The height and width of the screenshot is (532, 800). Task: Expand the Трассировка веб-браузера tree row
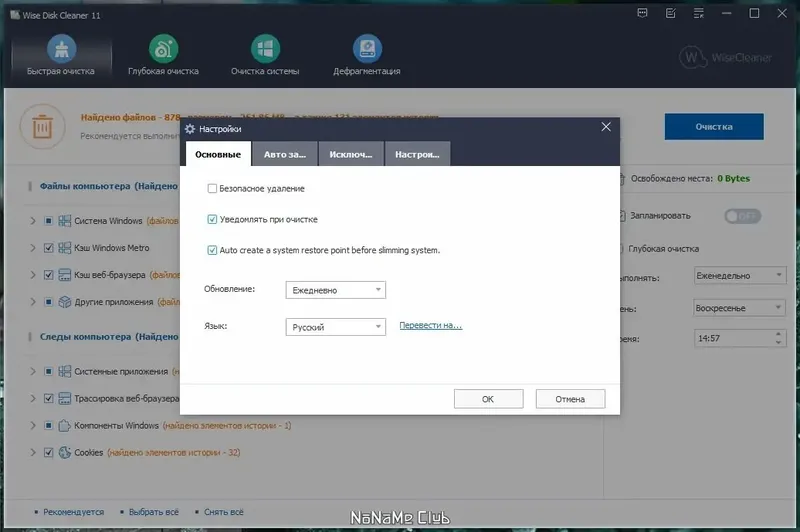pyautogui.click(x=33, y=398)
